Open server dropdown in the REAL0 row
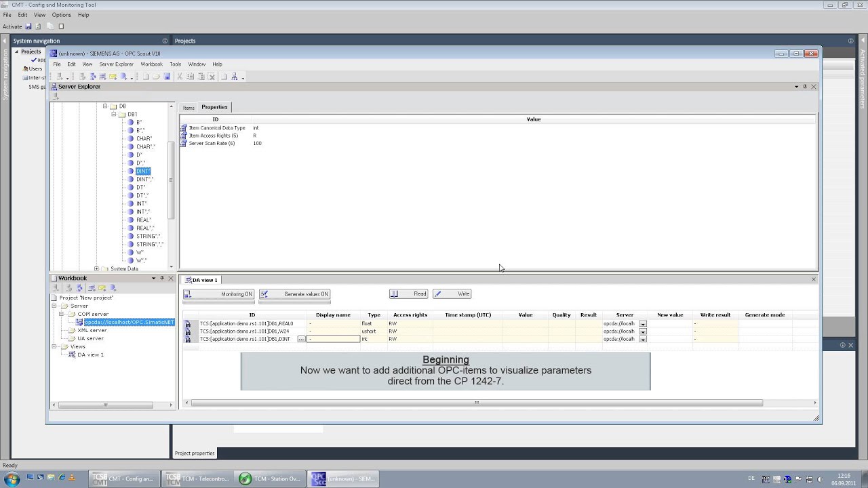 (x=643, y=324)
